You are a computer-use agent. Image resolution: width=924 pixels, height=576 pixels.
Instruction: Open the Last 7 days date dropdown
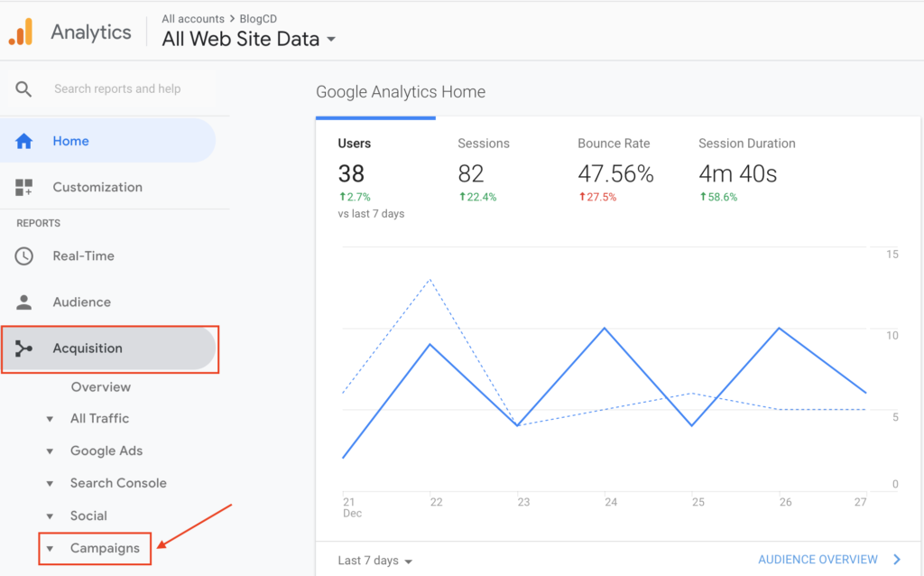tap(374, 561)
